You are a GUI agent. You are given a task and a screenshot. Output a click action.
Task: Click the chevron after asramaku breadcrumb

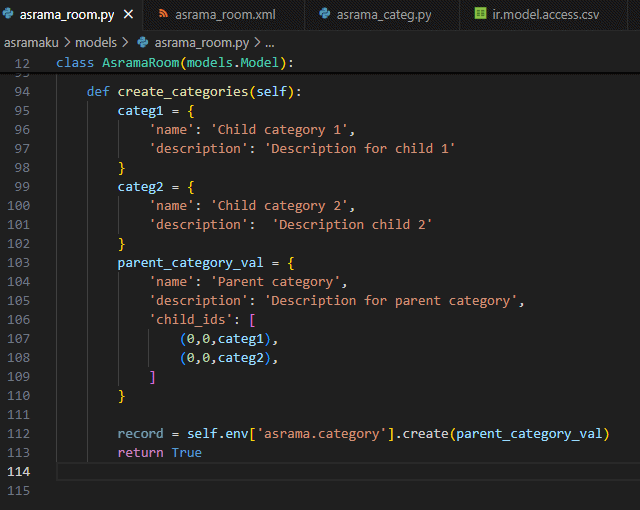(67, 42)
